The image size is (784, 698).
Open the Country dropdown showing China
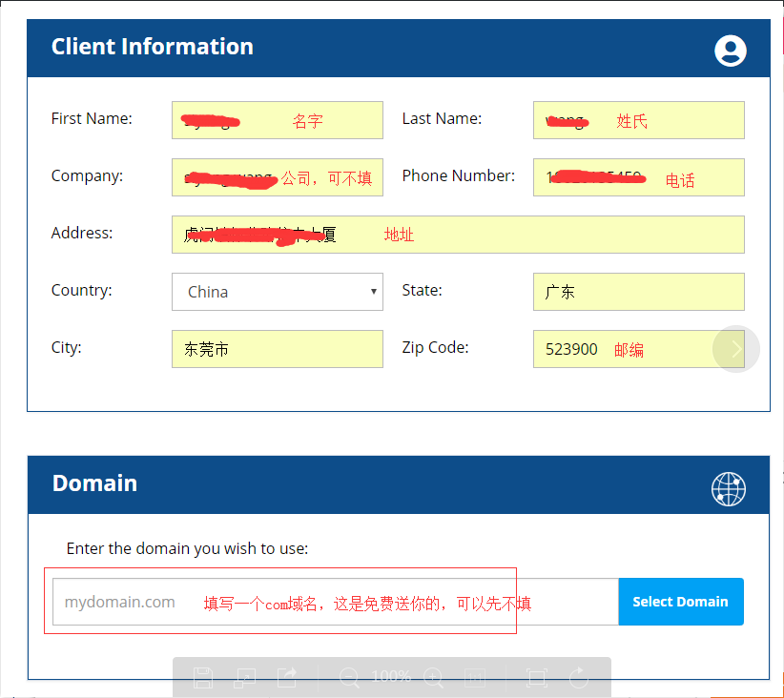pos(277,292)
